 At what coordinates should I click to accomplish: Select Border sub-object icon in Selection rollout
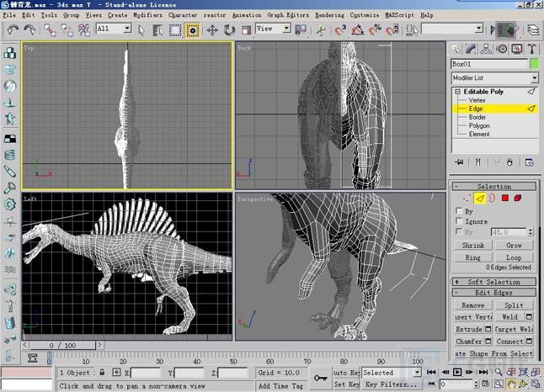coord(492,199)
